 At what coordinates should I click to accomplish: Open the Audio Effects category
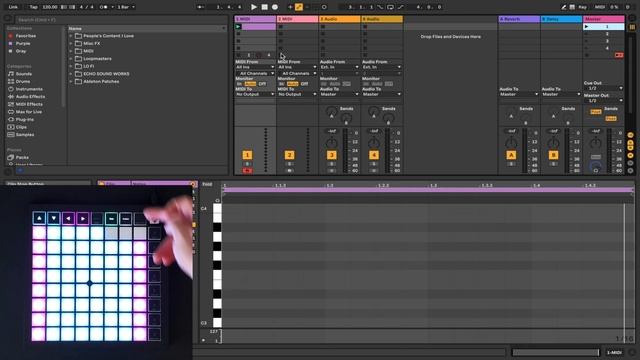pos(30,97)
